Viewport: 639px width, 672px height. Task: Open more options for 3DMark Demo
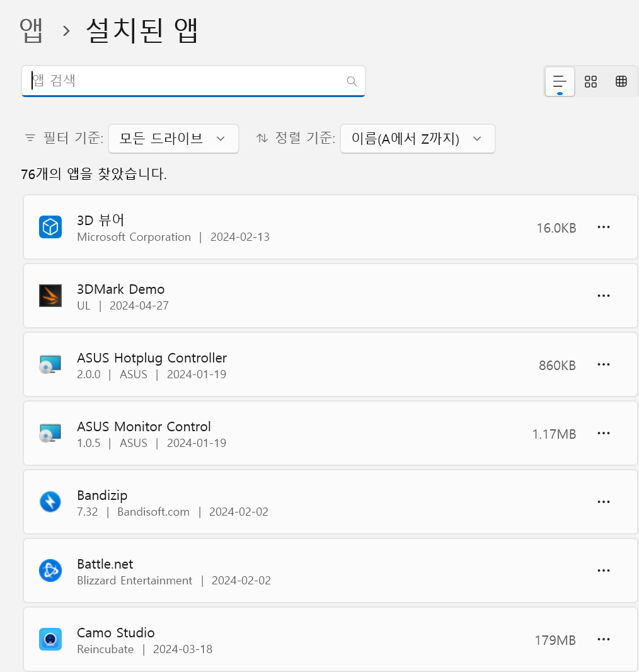tap(604, 296)
